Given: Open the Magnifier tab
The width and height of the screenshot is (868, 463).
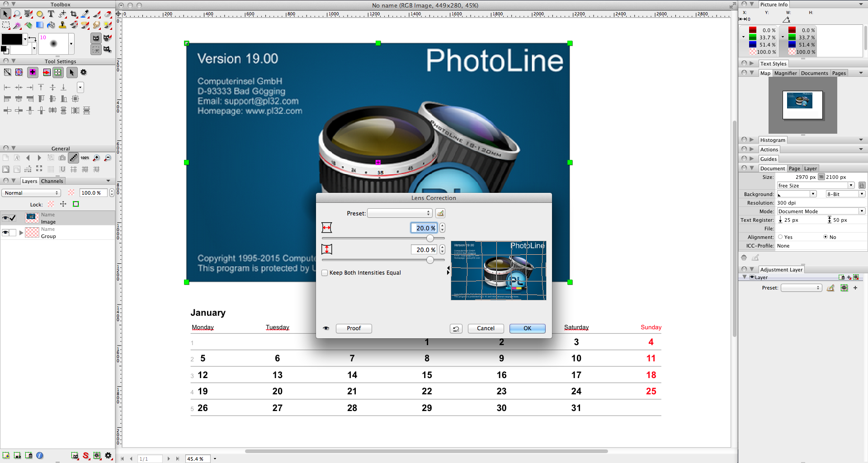Looking at the screenshot, I should (x=785, y=73).
